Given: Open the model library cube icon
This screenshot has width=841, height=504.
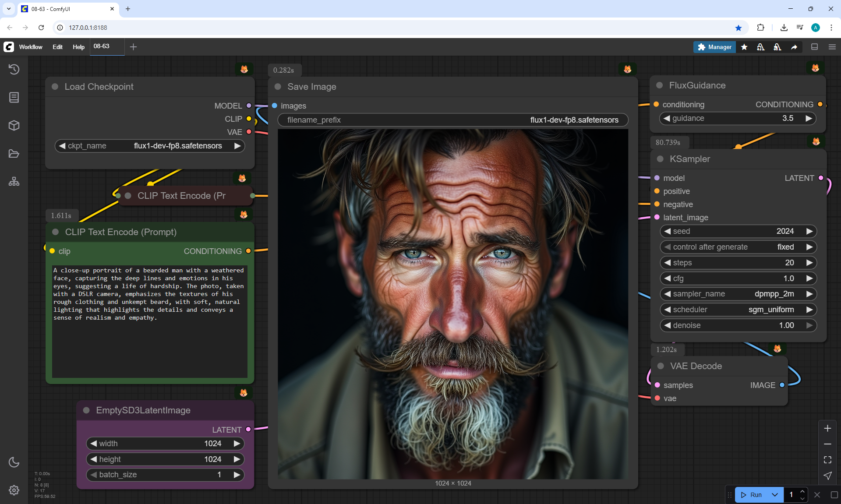Looking at the screenshot, I should 14,126.
